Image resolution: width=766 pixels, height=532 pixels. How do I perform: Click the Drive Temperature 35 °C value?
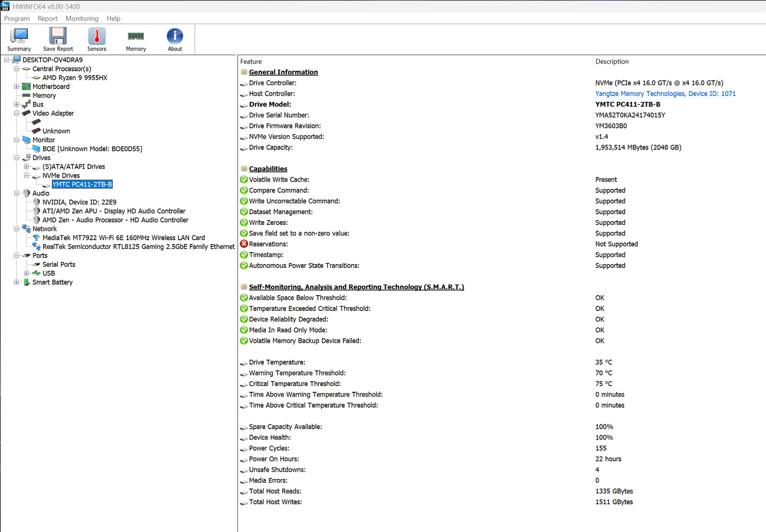click(x=604, y=362)
